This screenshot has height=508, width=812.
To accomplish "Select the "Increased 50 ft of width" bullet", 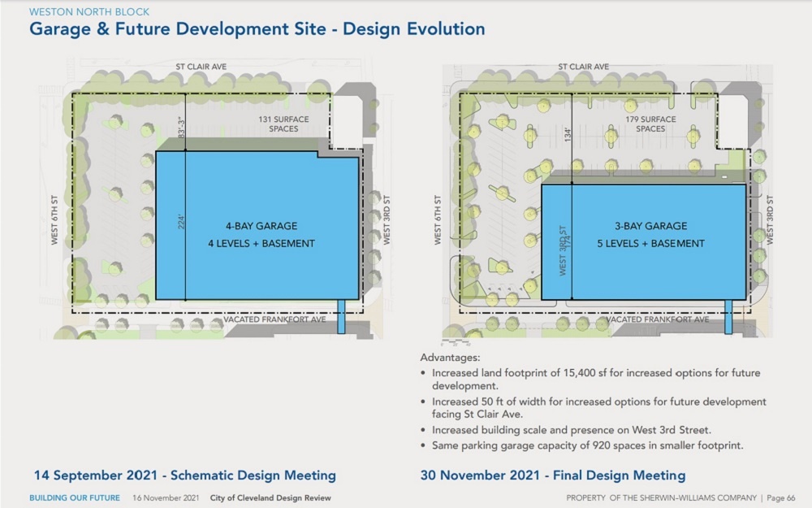I will pos(599,407).
